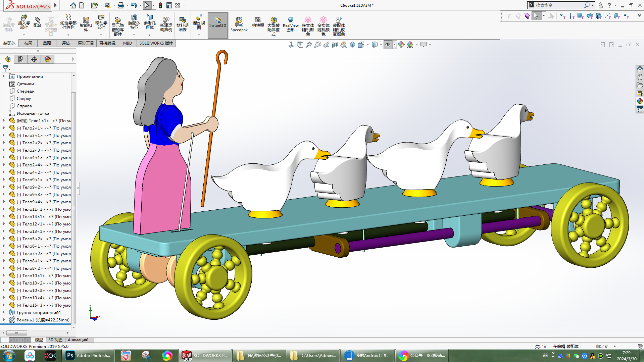Image resolution: width=644 pixels, height=362 pixels.
Task: Open the Edit Appearance color ball icon
Action: click(401, 45)
